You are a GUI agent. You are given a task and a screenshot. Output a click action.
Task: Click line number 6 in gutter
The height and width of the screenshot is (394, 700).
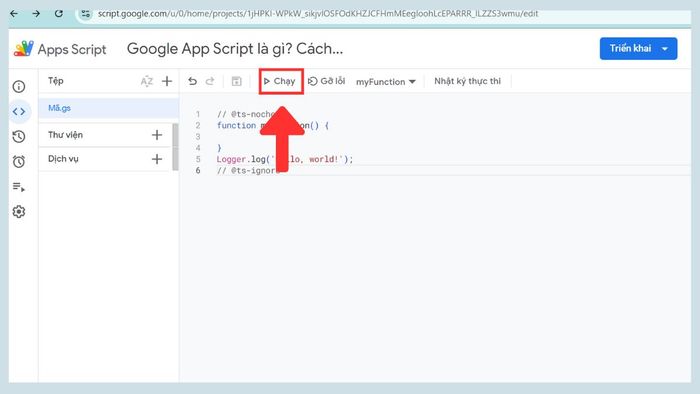point(198,170)
